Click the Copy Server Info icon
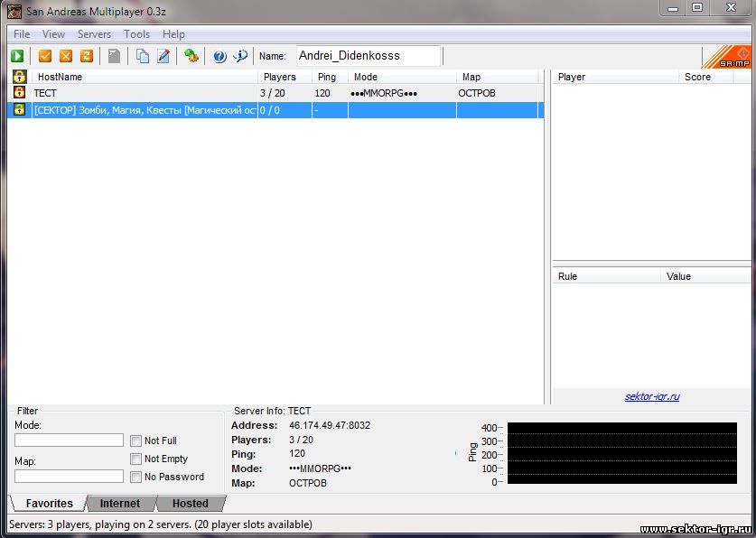The width and height of the screenshot is (756, 538). (142, 56)
